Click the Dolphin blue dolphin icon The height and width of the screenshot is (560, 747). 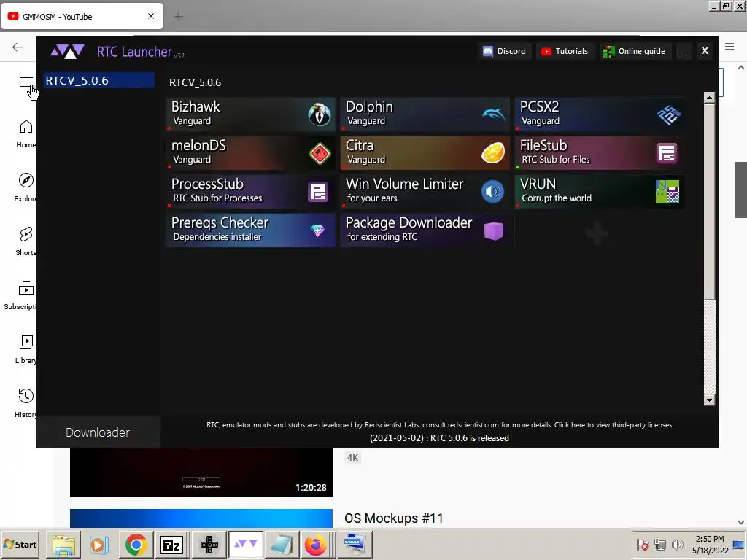coord(494,114)
